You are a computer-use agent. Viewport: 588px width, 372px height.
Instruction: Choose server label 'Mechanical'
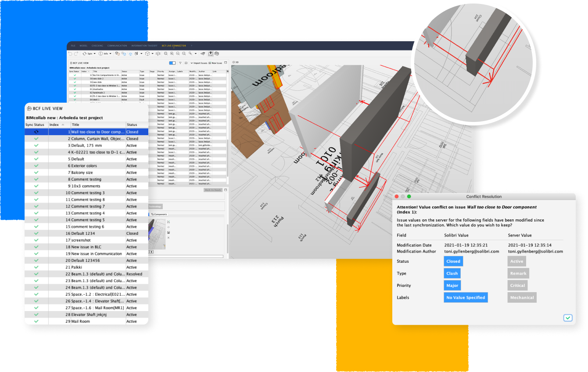pyautogui.click(x=522, y=297)
